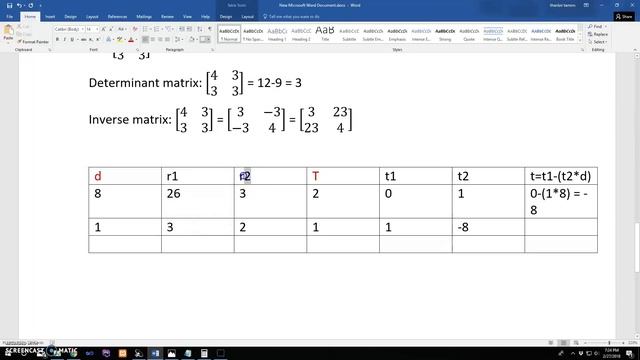Open Windows Start menu
640x360 pixels.
(8, 353)
